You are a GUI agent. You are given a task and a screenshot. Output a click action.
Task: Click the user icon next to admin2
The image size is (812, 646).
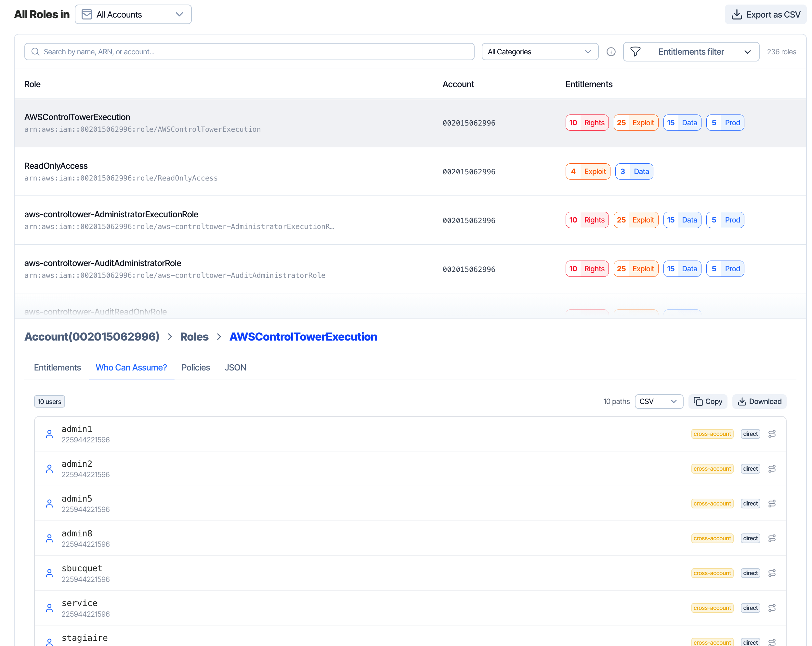(x=49, y=468)
